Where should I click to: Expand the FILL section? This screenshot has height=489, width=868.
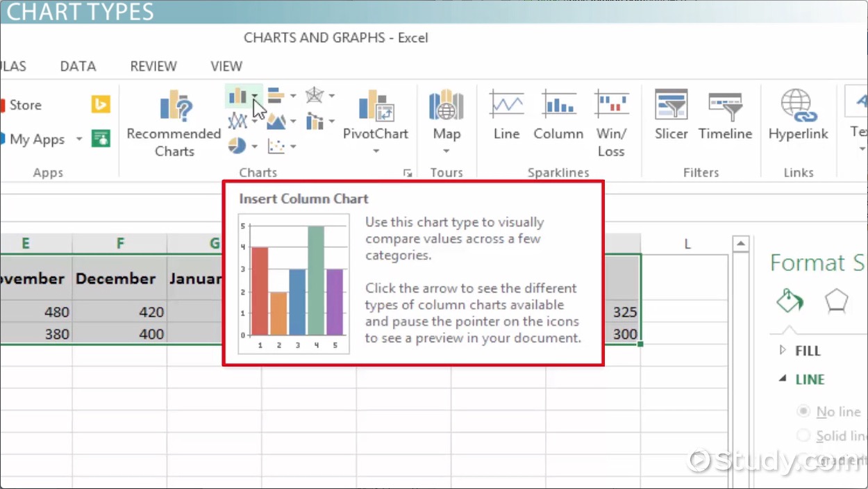point(784,351)
